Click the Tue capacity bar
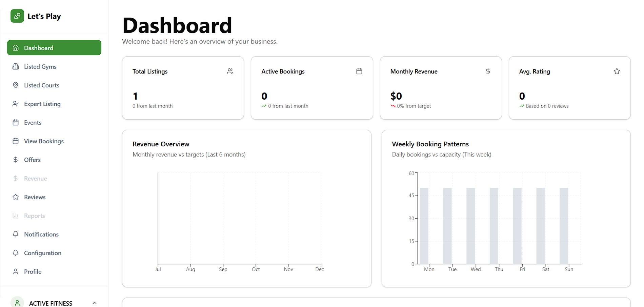 (447, 226)
